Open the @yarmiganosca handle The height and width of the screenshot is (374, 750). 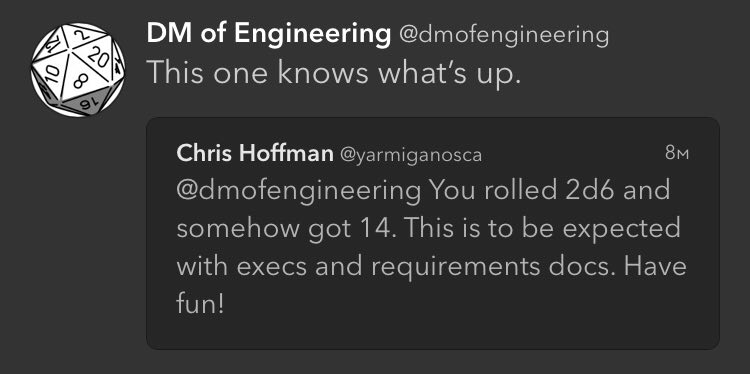coord(411,154)
